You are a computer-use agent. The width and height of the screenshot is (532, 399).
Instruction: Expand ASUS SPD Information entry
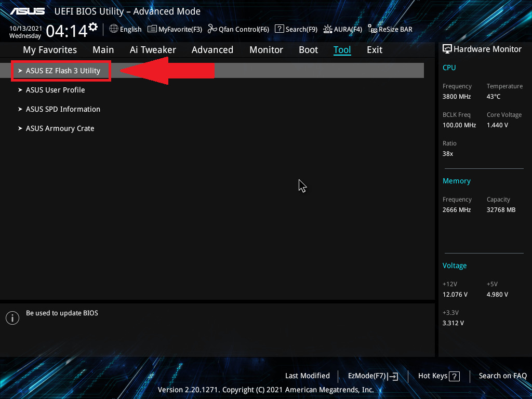(63, 109)
